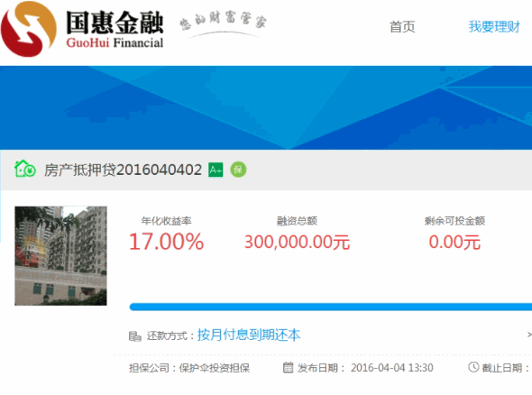Click the GuoHui Financial swirl logo

click(29, 29)
